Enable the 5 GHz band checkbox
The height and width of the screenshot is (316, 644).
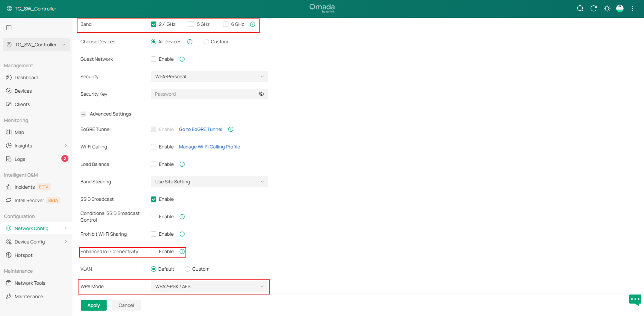(191, 24)
